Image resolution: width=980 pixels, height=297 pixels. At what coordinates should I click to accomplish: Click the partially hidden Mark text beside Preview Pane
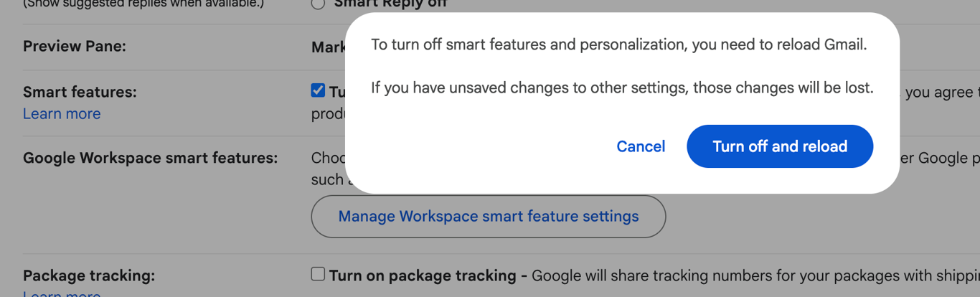pyautogui.click(x=328, y=47)
